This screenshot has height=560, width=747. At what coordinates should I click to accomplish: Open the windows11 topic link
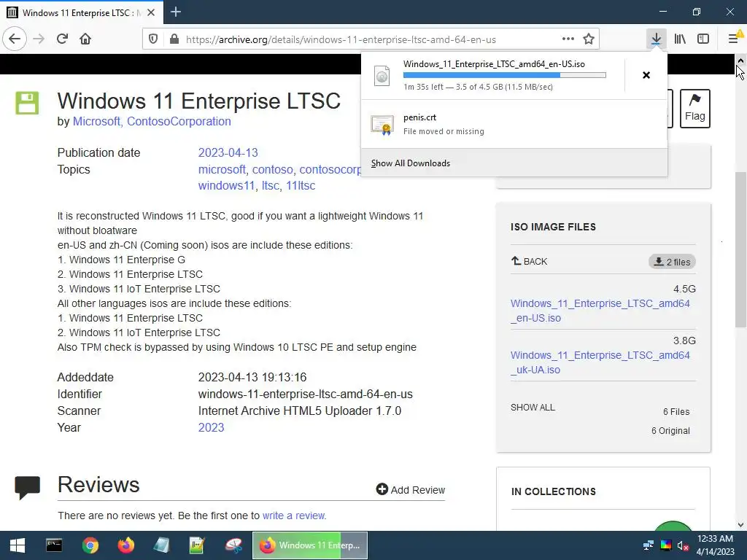click(x=226, y=186)
